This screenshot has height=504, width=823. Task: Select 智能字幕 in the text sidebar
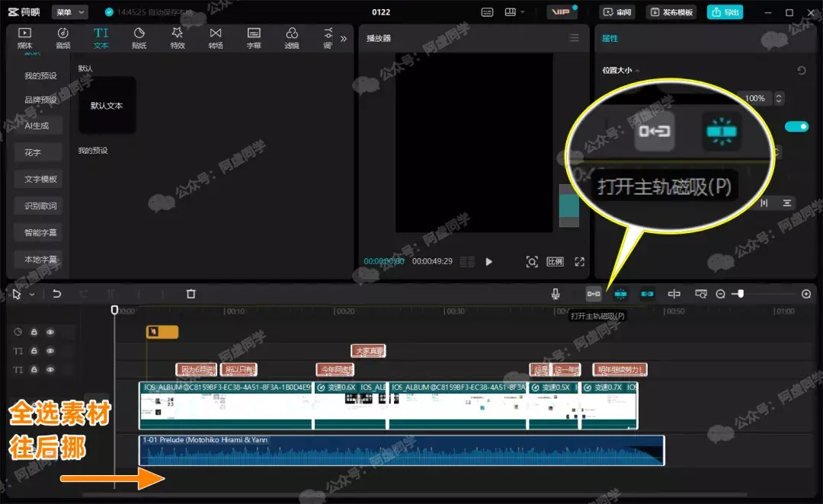pyautogui.click(x=40, y=232)
